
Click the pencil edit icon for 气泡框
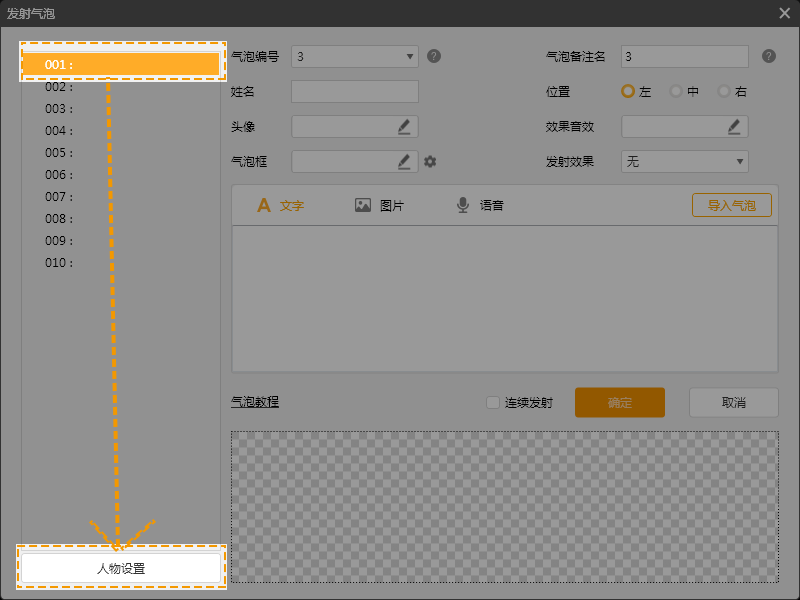point(404,161)
